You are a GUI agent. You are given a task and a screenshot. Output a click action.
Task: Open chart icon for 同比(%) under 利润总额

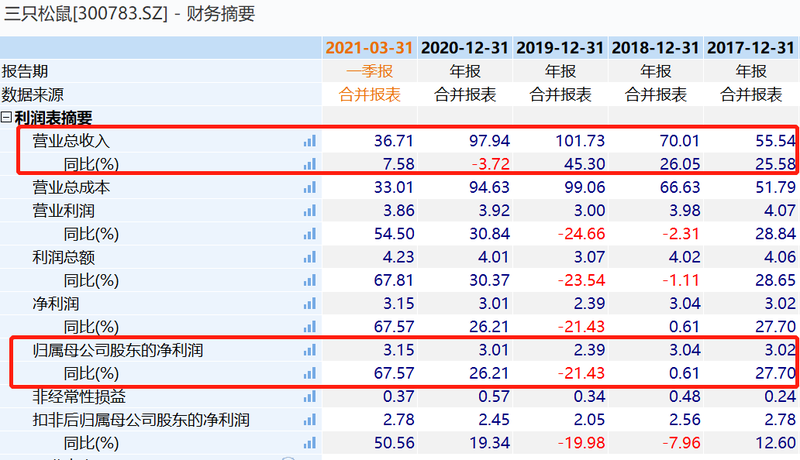coord(310,280)
